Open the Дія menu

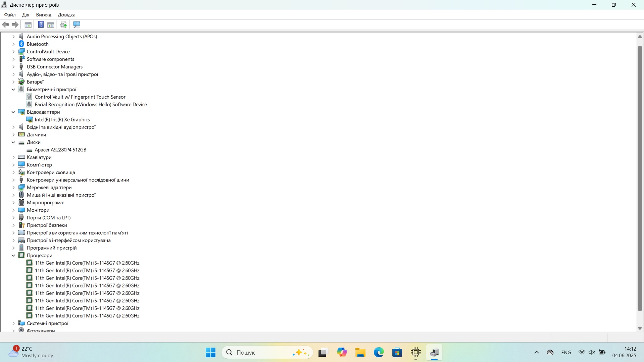click(26, 15)
